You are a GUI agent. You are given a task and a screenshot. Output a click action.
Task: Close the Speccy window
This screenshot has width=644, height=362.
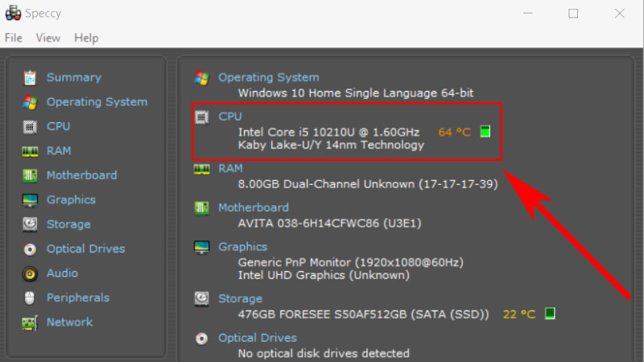(620, 13)
